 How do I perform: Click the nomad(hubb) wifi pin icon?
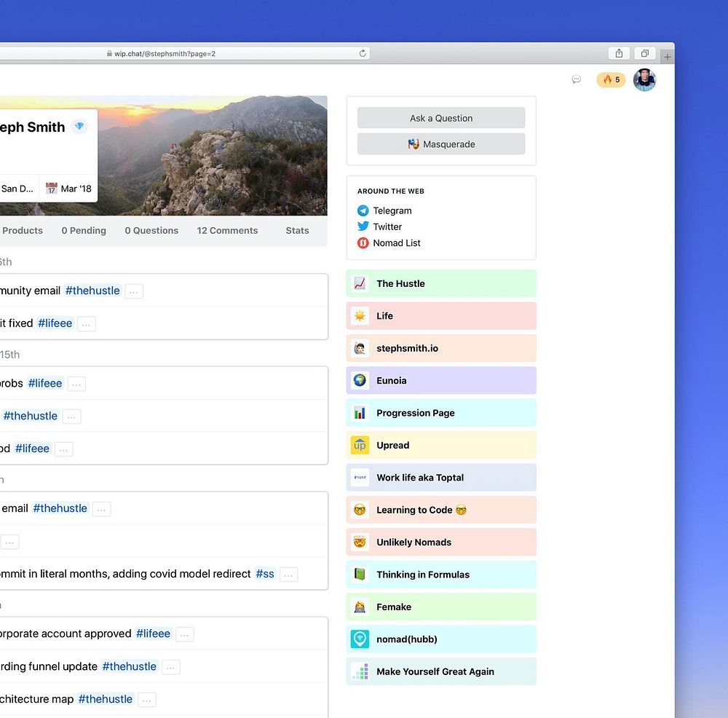(360, 639)
